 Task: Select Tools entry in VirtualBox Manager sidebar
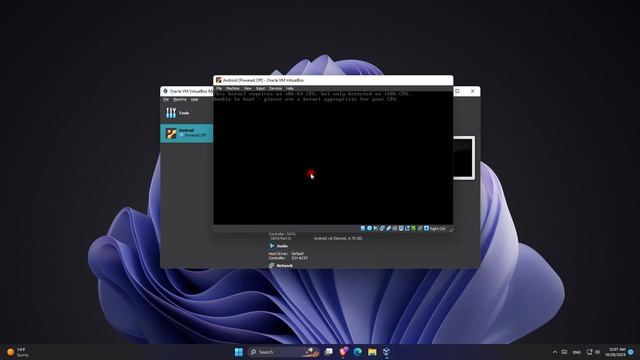click(x=187, y=113)
